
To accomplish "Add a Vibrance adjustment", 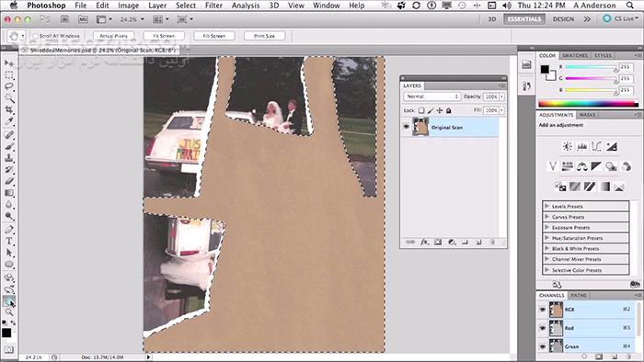I will (552, 166).
